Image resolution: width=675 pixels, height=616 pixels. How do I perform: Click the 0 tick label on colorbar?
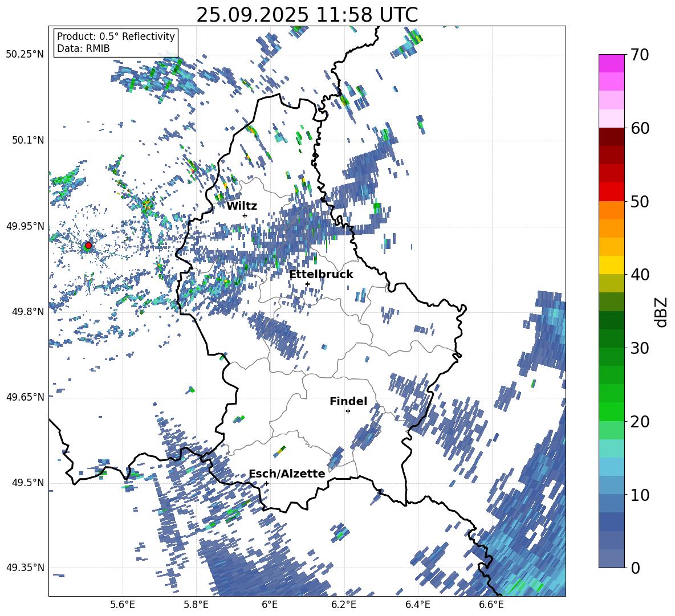point(635,568)
